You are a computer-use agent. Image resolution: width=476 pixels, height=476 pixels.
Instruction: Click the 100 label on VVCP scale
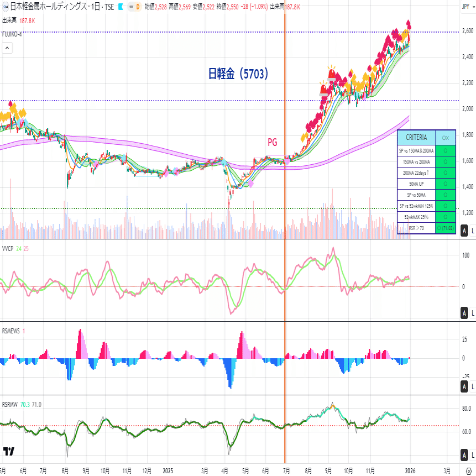[x=465, y=255]
